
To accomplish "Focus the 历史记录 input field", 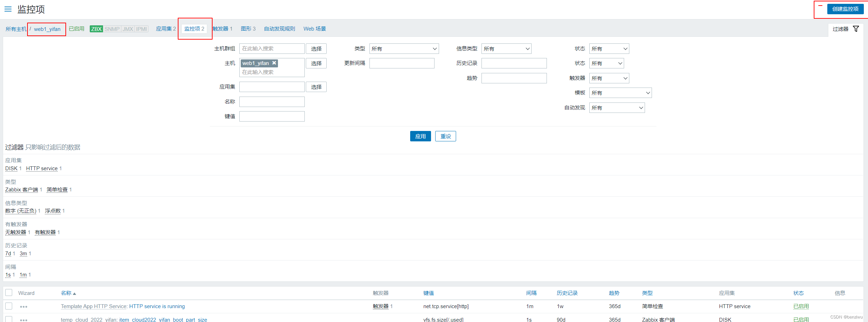I will (514, 63).
